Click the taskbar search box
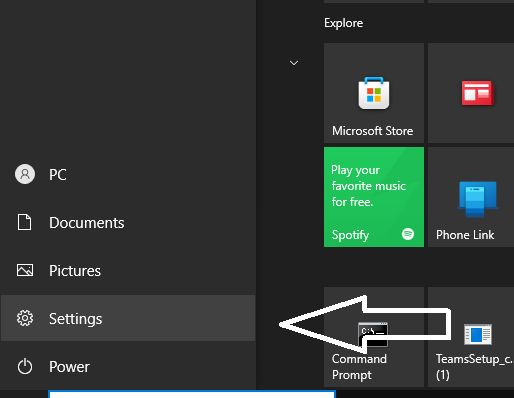Viewport: 514px width, 398px height. point(192,394)
